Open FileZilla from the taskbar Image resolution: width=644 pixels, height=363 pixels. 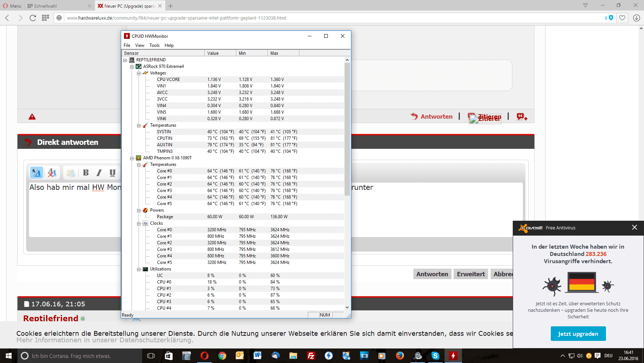[x=311, y=356]
